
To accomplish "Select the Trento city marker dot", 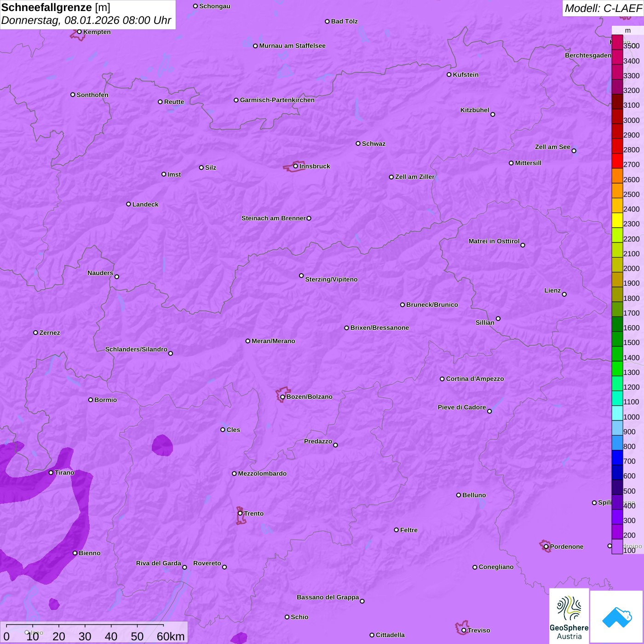I will pos(240,513).
